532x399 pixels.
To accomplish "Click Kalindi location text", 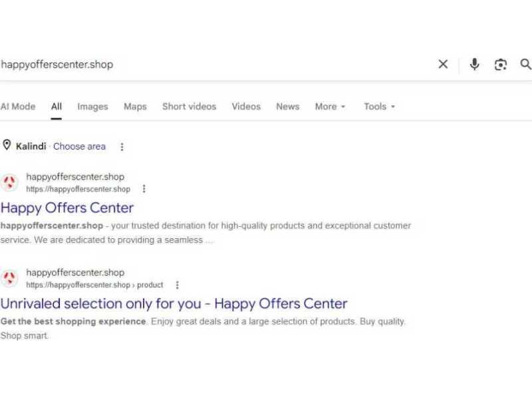I will pyautogui.click(x=31, y=146).
